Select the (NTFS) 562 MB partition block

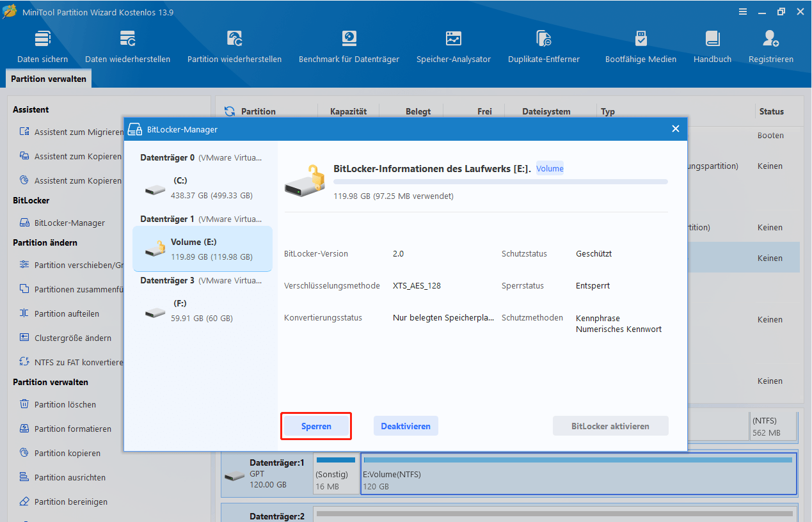point(774,427)
